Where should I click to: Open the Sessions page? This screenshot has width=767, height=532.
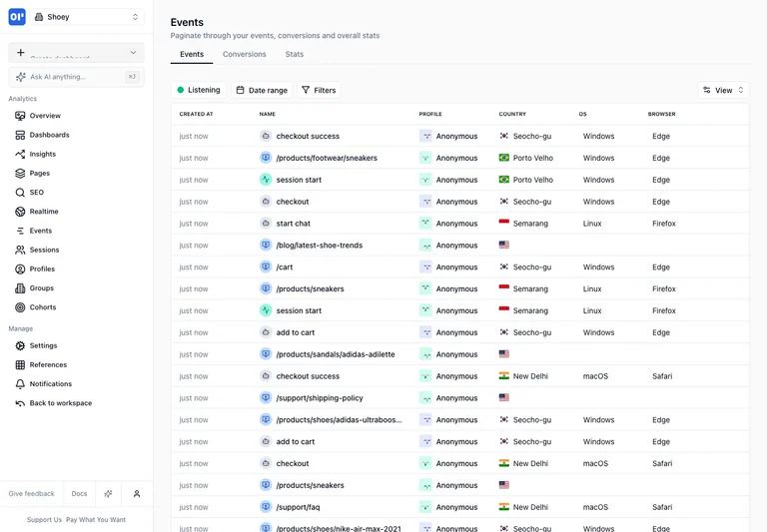(x=44, y=250)
